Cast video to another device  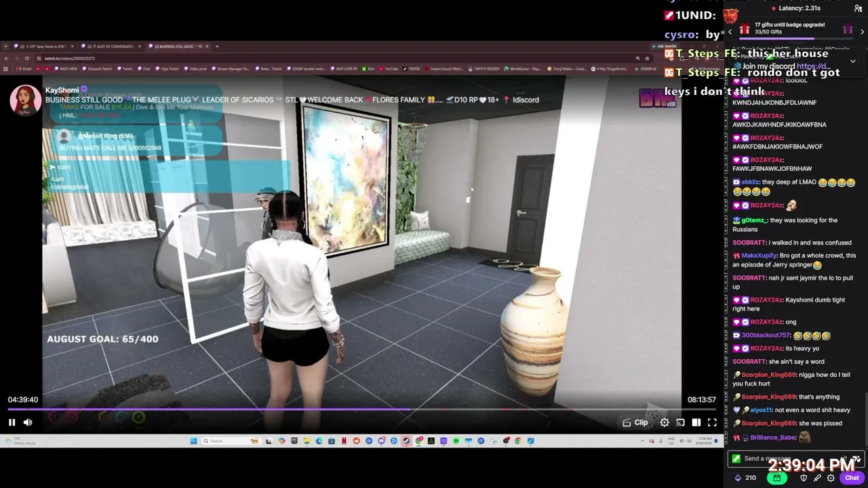pos(680,422)
